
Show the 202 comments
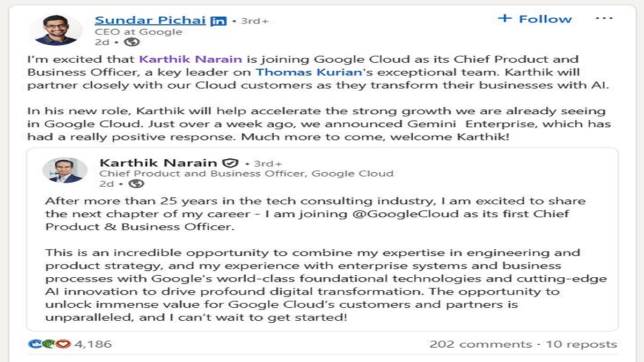480,344
